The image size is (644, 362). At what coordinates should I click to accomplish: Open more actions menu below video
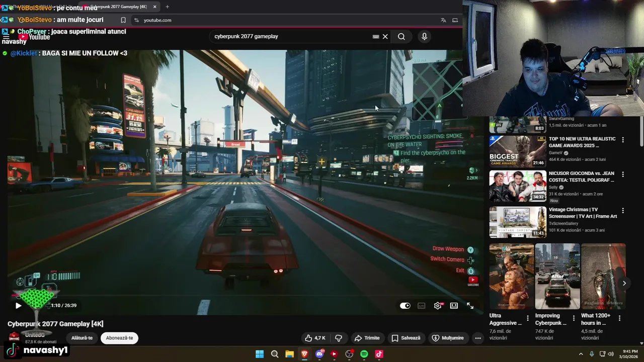click(478, 338)
